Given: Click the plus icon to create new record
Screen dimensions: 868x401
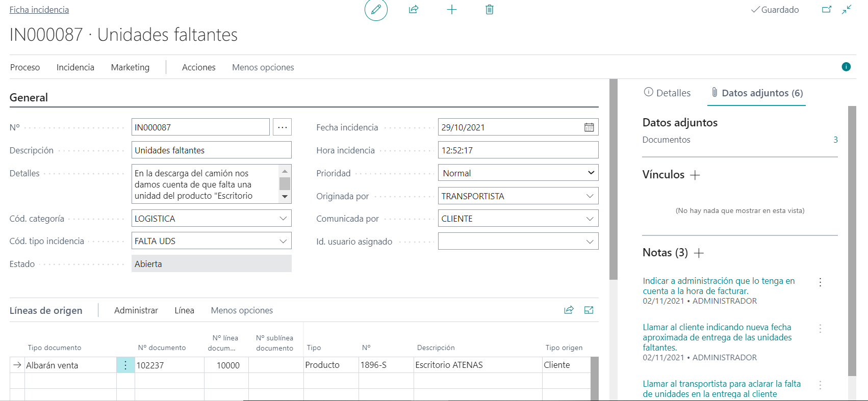Looking at the screenshot, I should click(x=452, y=10).
